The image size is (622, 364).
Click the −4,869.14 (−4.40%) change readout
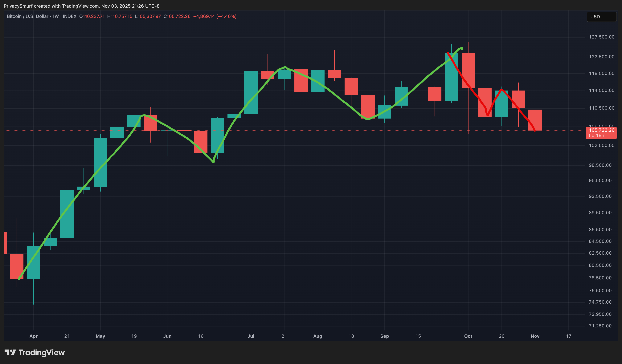pyautogui.click(x=215, y=16)
